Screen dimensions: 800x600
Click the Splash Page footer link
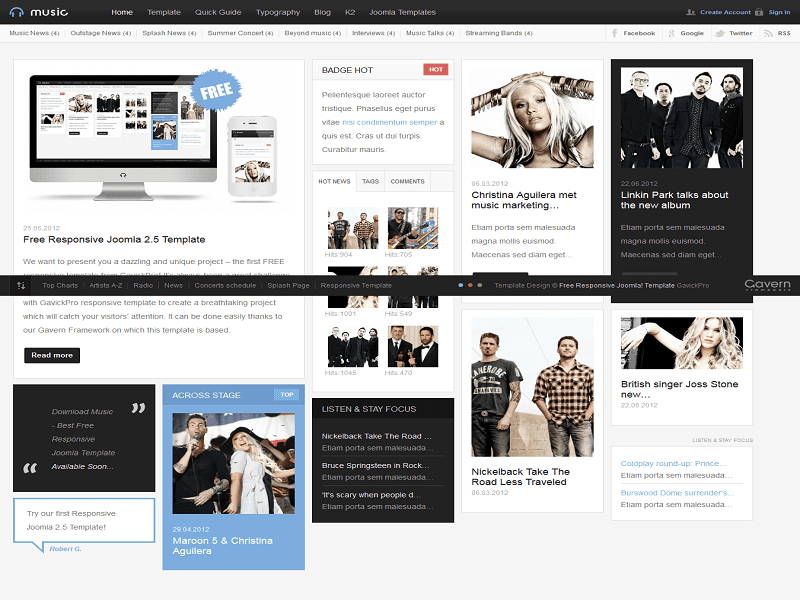[x=288, y=286]
